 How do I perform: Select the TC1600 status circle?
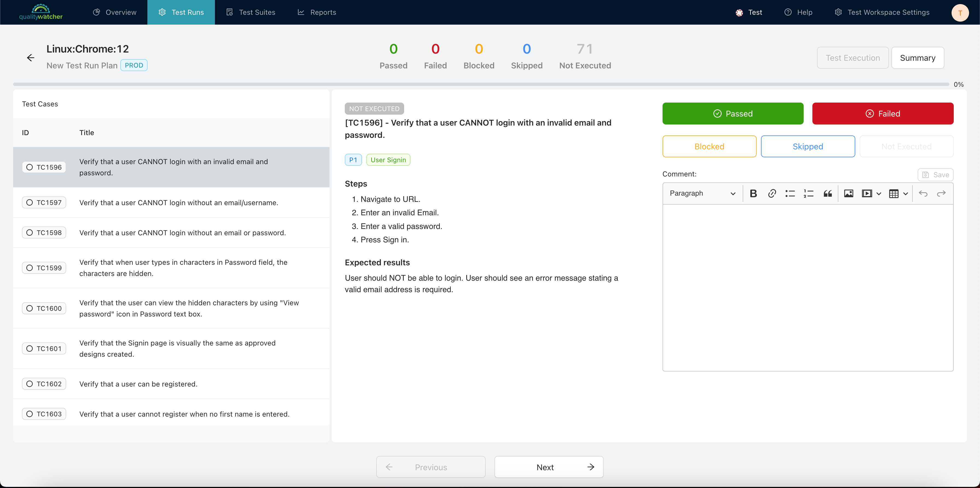[30, 308]
